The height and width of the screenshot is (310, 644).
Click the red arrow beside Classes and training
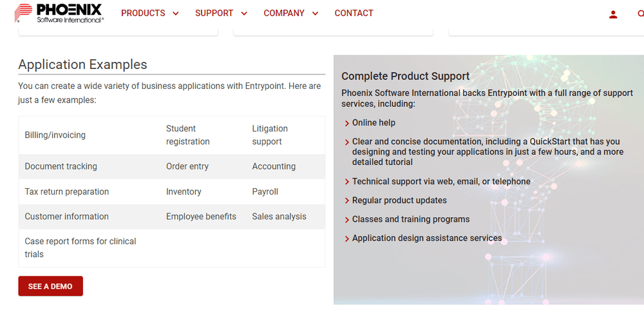tap(347, 220)
